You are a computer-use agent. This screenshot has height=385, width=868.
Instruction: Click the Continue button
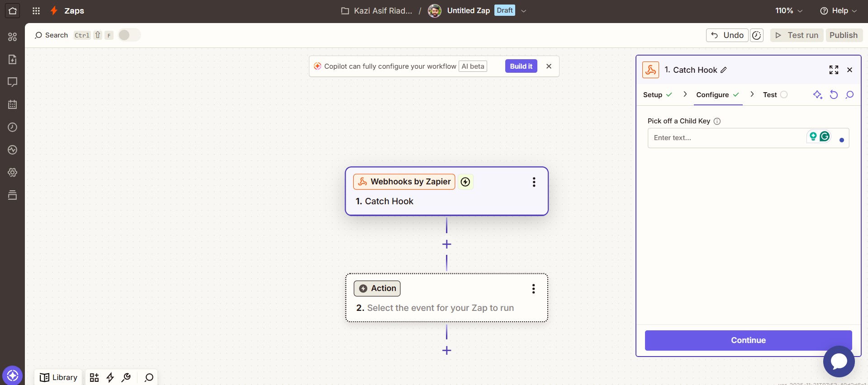(x=748, y=340)
